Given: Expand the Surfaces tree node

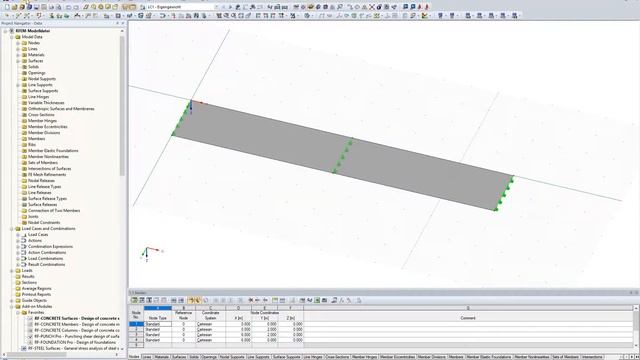Looking at the screenshot, I should coord(18,61).
